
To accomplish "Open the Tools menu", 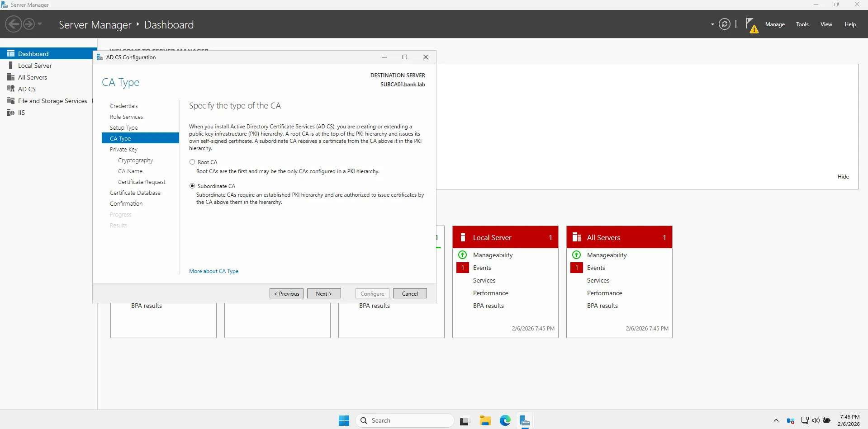I will coord(802,24).
